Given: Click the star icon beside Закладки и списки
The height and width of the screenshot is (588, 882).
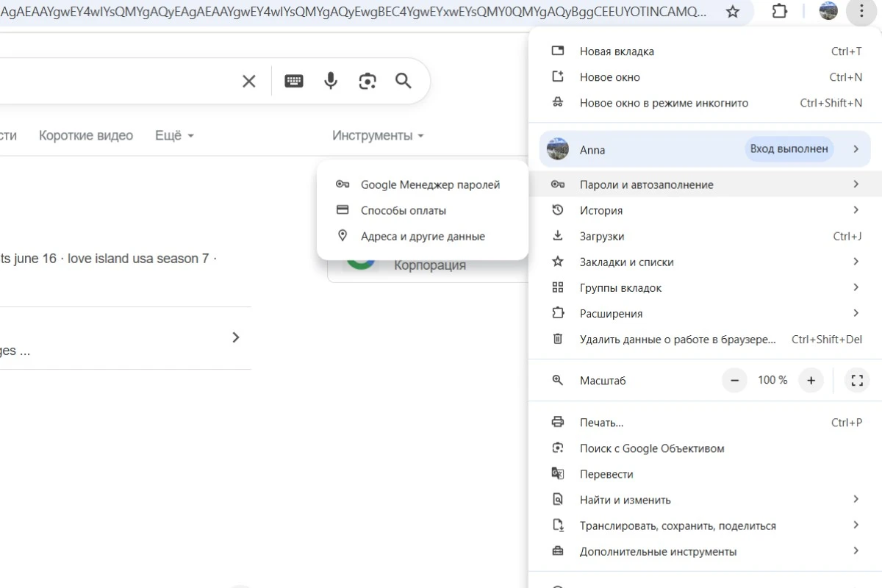Looking at the screenshot, I should point(558,262).
